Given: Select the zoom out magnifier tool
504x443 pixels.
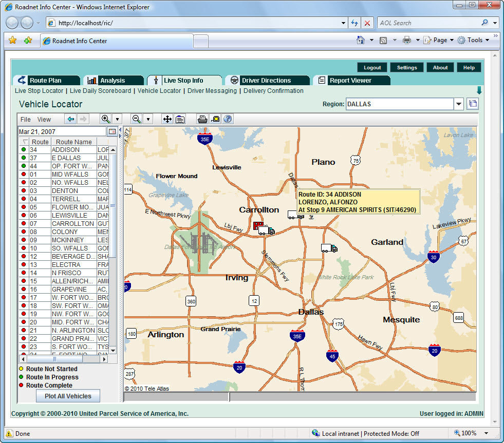Looking at the screenshot, I should pos(137,119).
